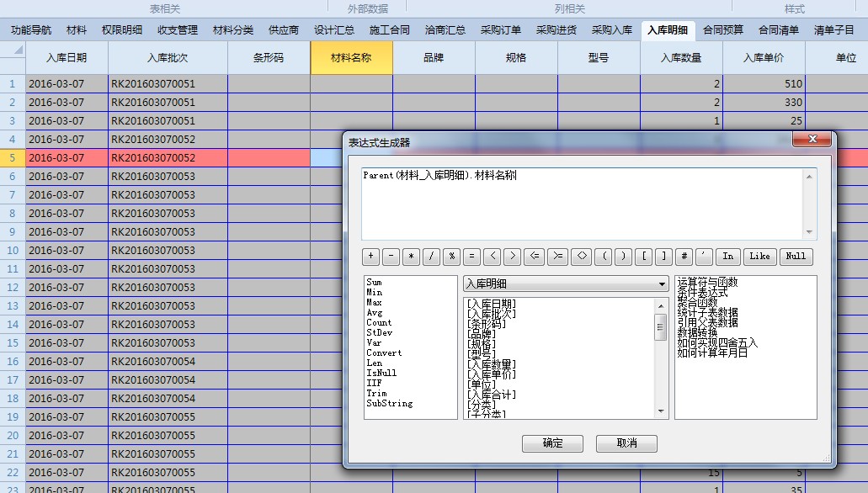Click the percent modulo operator button
The width and height of the screenshot is (868, 493).
[452, 257]
